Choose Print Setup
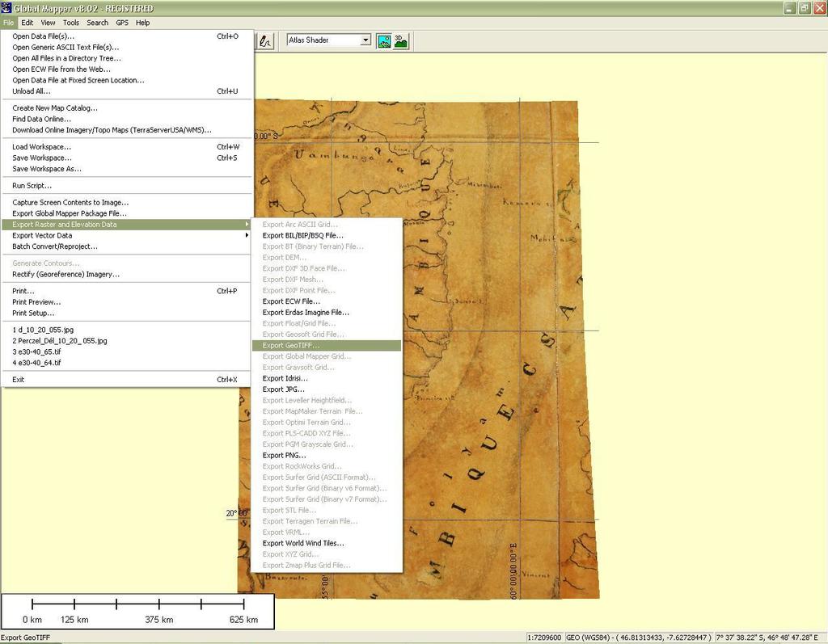Screen dimensions: 828x644 tap(126, 313)
